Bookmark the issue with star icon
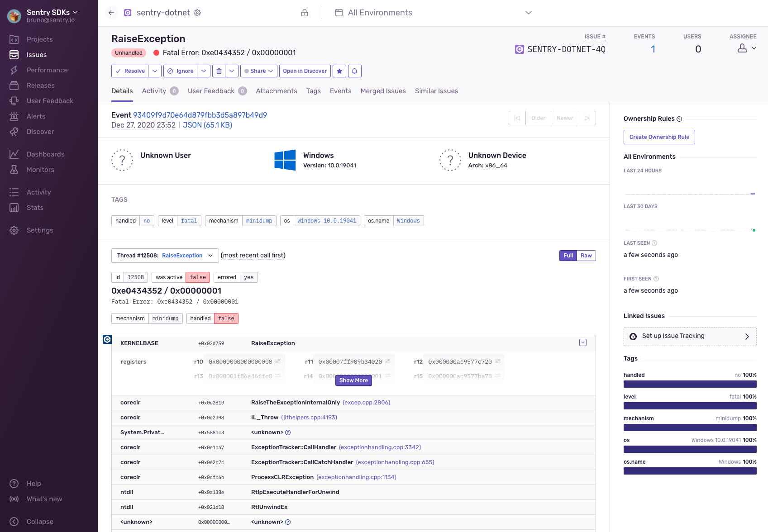Viewport: 768px width, 532px height. click(339, 71)
